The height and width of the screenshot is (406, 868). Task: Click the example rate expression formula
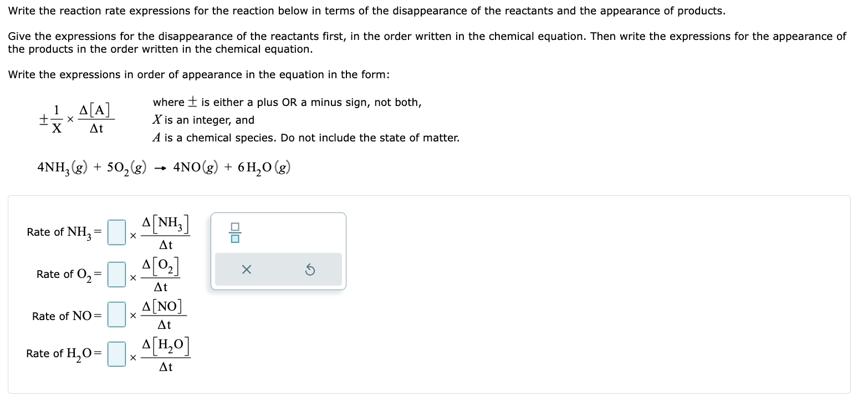[75, 118]
